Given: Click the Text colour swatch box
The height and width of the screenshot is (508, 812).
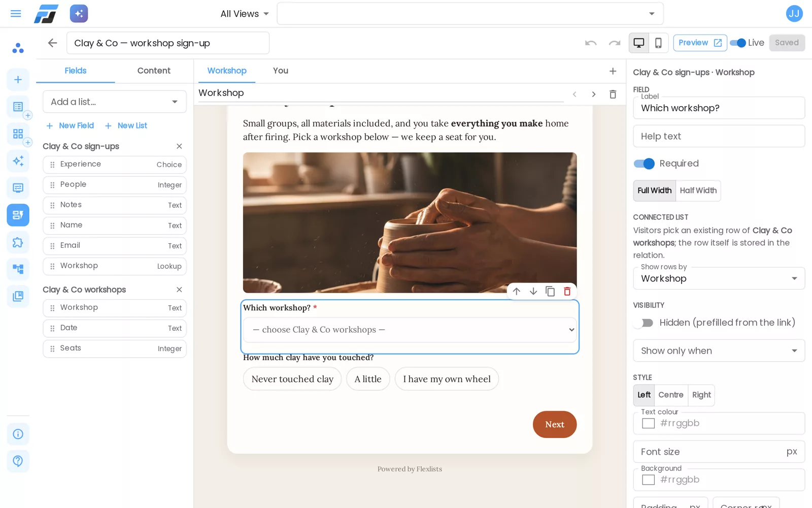Looking at the screenshot, I should 648,423.
